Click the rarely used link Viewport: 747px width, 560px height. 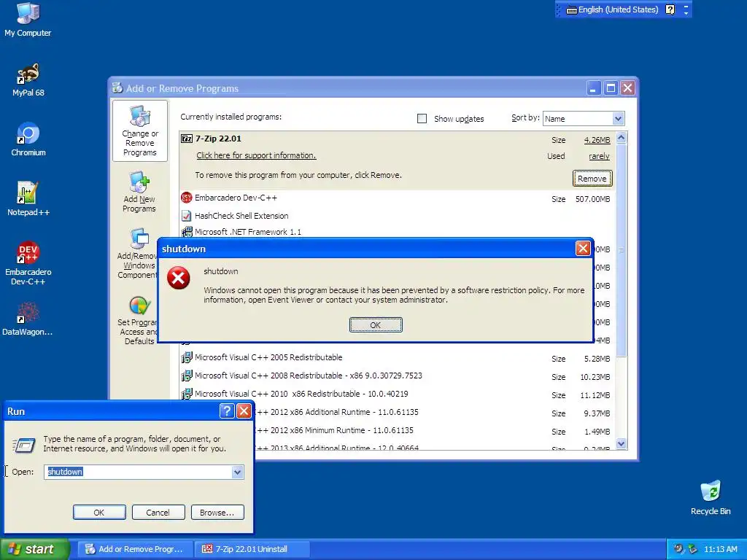[600, 156]
